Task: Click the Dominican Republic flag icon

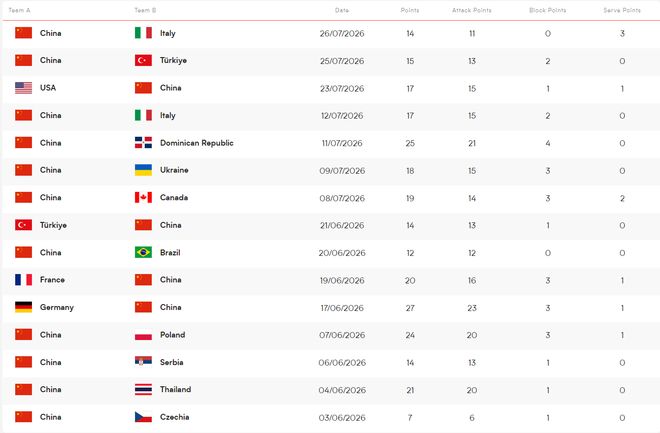Action: pos(143,143)
